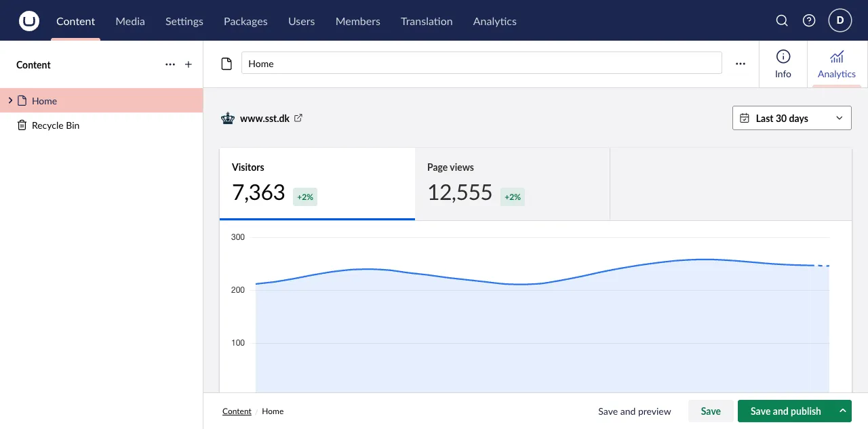Viewport: 868px width, 429px height.
Task: Click the Content section three-dots menu
Action: pos(170,65)
